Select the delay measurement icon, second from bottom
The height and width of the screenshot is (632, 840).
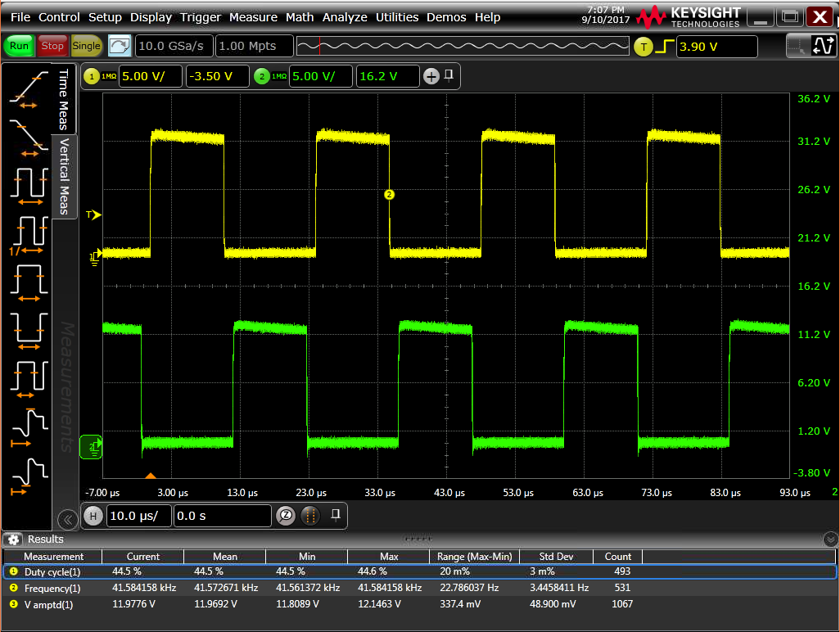(29, 428)
